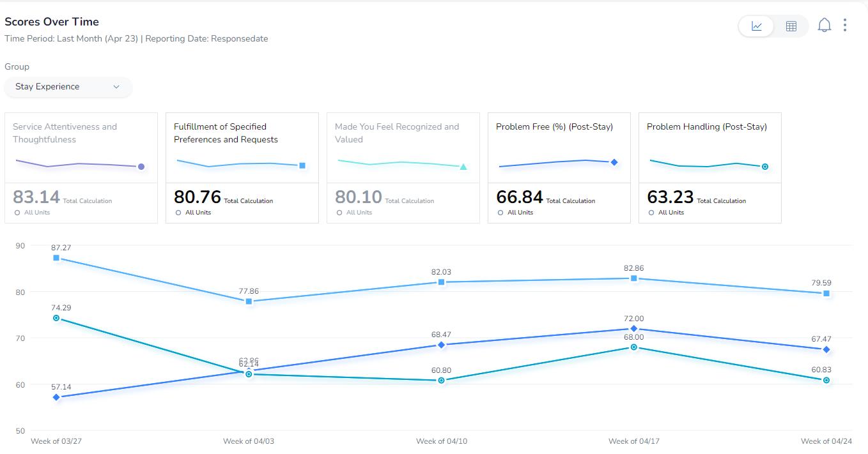
Task: Click diamond marker on Problem Free sparkline
Action: pyautogui.click(x=614, y=162)
